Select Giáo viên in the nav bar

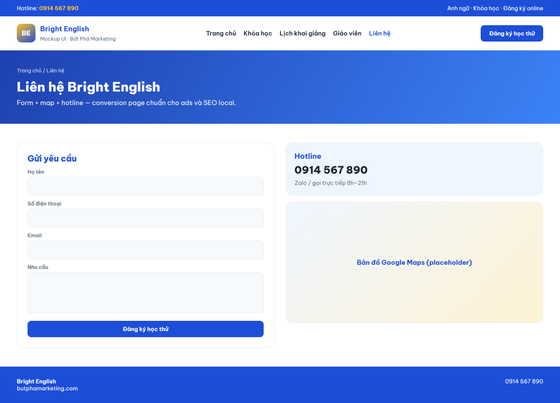point(347,33)
